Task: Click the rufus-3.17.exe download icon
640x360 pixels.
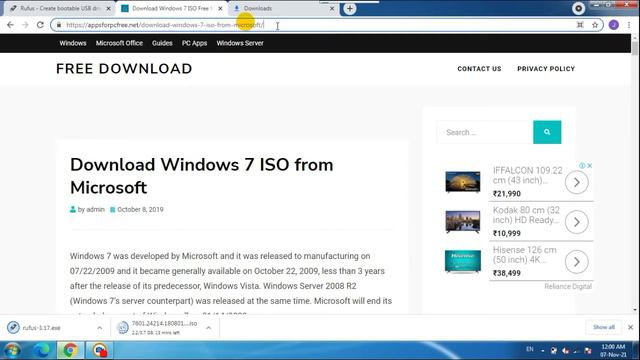Action: coord(13,327)
